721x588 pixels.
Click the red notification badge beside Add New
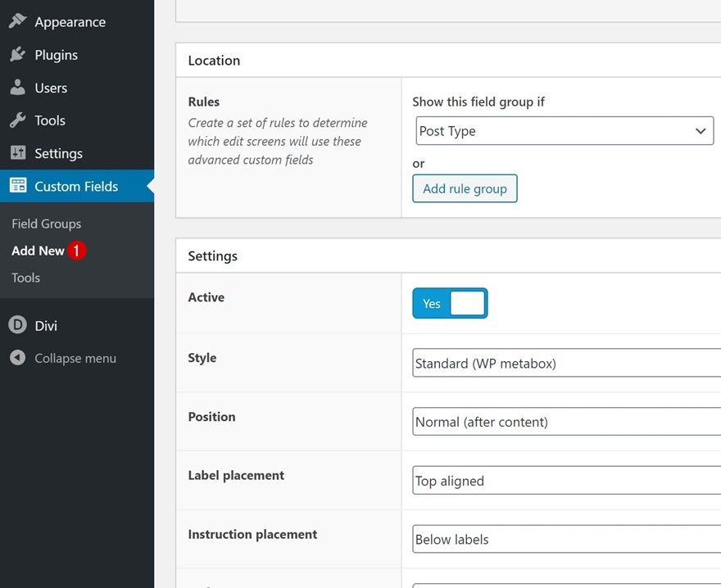pyautogui.click(x=76, y=251)
